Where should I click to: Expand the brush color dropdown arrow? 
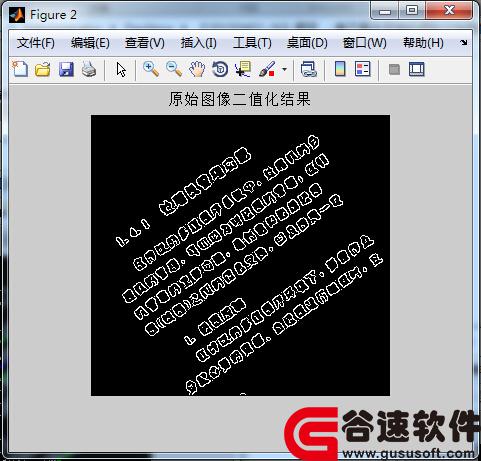[284, 70]
